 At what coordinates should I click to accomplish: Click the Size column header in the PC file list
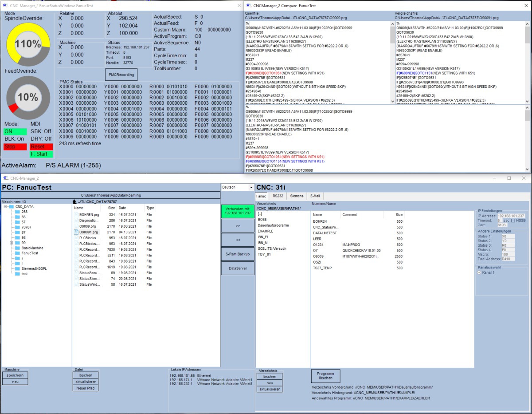109,208
